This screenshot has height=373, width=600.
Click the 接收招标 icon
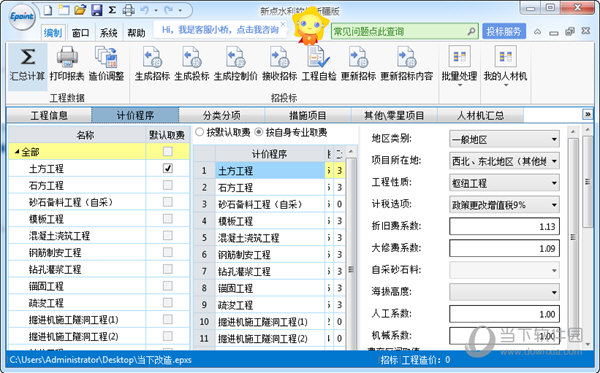coord(279,57)
